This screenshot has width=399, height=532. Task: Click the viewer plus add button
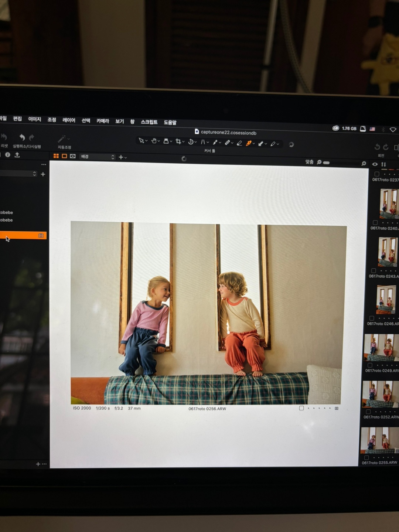click(x=121, y=157)
